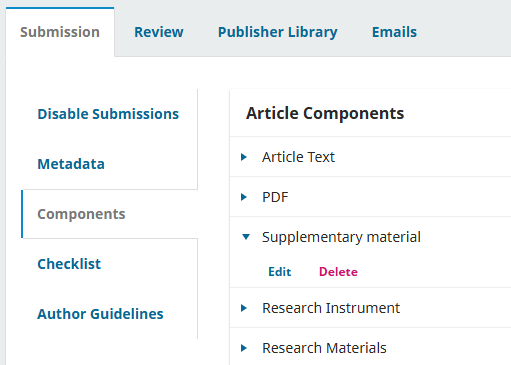This screenshot has height=365, width=511.
Task: Select the Submission tab
Action: pyautogui.click(x=60, y=32)
